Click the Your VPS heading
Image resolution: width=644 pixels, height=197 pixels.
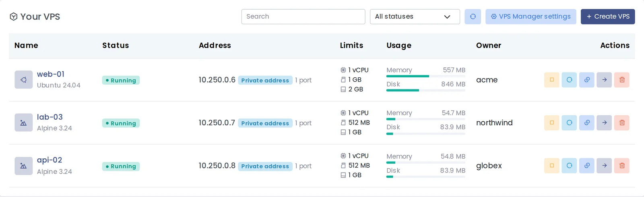point(40,17)
